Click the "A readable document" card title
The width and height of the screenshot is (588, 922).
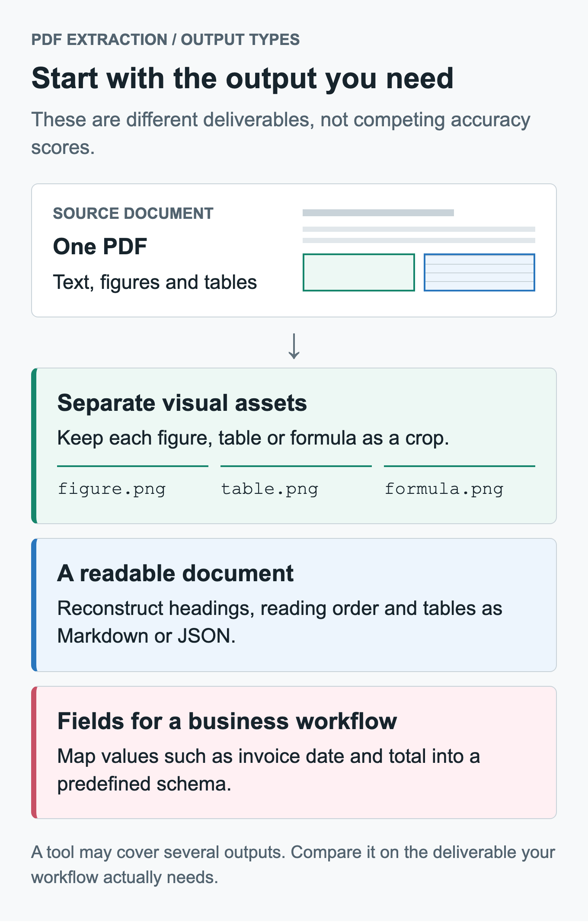click(175, 573)
